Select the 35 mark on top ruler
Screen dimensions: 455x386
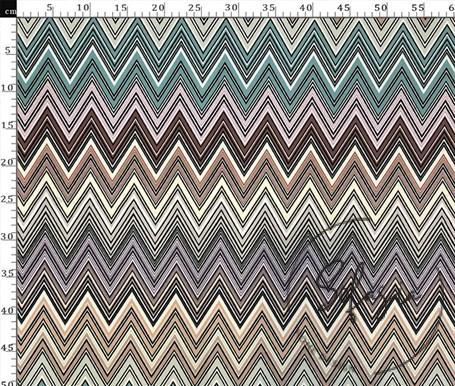pyautogui.click(x=269, y=7)
